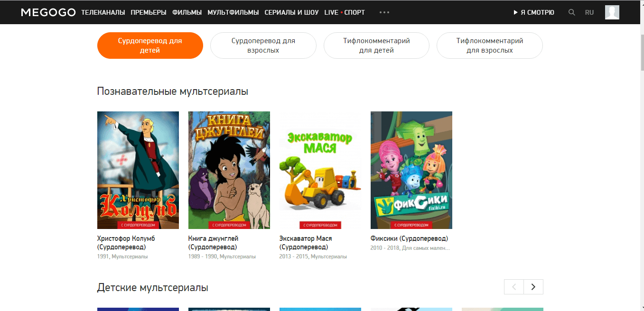The height and width of the screenshot is (311, 644).
Task: Click the Фиксики (Сурдоперевод) title link
Action: (x=409, y=238)
